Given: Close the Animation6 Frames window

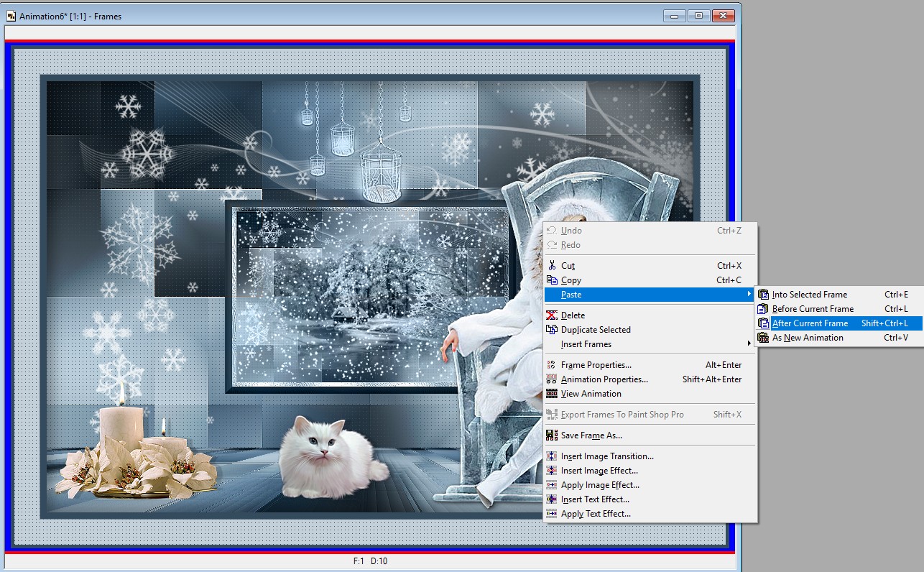Looking at the screenshot, I should click(724, 16).
